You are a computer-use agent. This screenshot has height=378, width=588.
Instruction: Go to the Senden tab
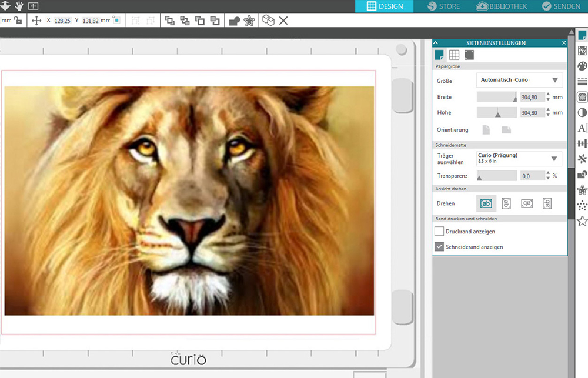(x=560, y=6)
